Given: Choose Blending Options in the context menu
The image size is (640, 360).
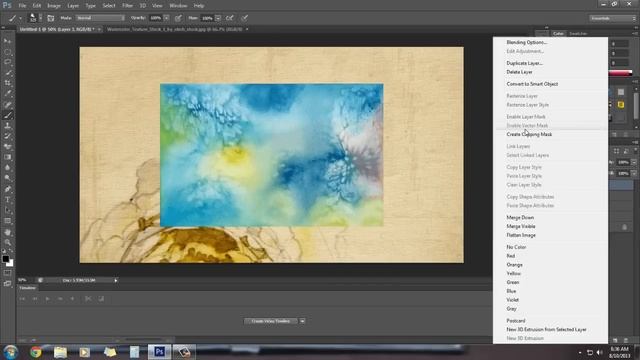Looking at the screenshot, I should [x=527, y=42].
